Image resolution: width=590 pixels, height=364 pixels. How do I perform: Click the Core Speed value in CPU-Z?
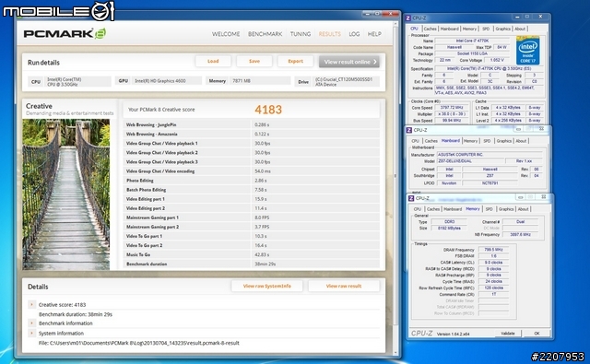coord(451,108)
